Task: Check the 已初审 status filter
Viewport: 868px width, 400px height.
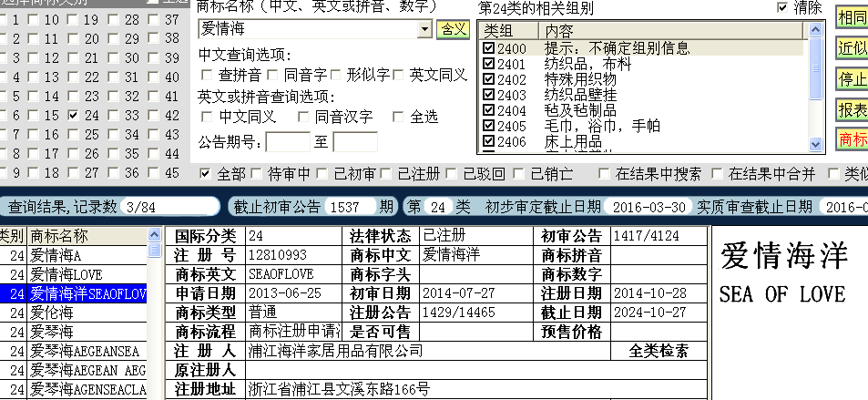Action: pyautogui.click(x=322, y=174)
